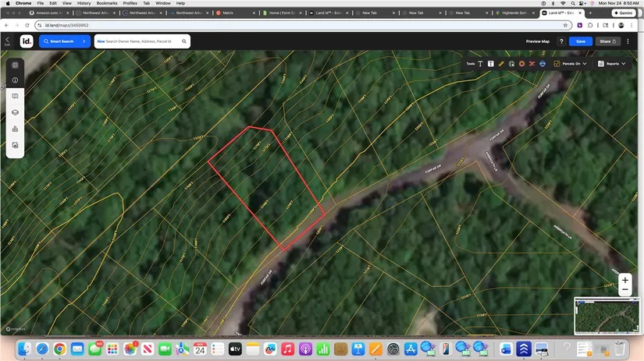Click the search owner name input field
644x361 pixels.
pos(141,41)
